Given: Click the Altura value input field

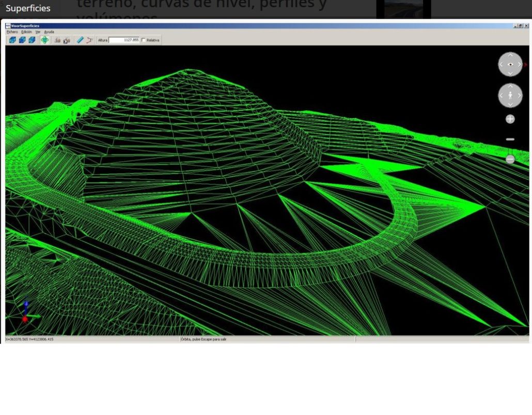Looking at the screenshot, I should tap(124, 40).
